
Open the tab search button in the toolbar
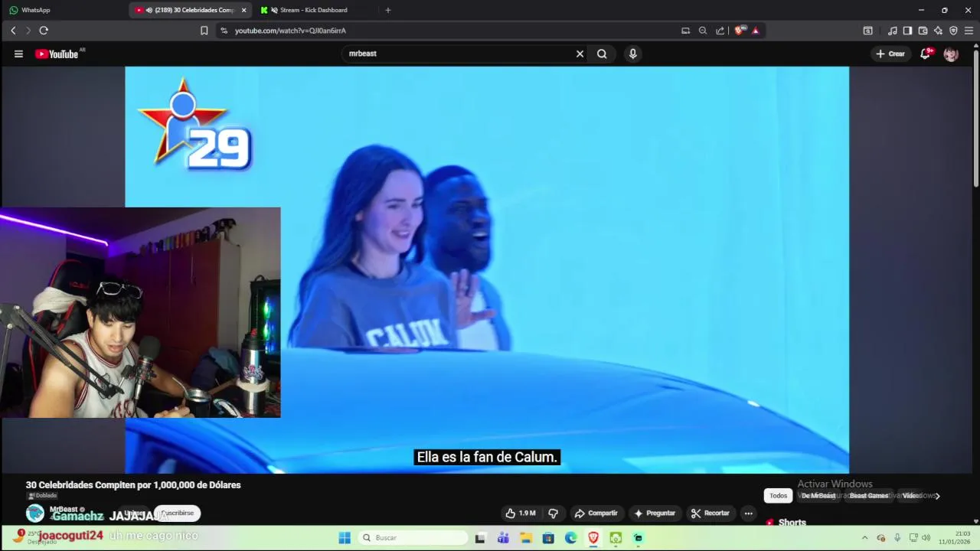(x=867, y=31)
